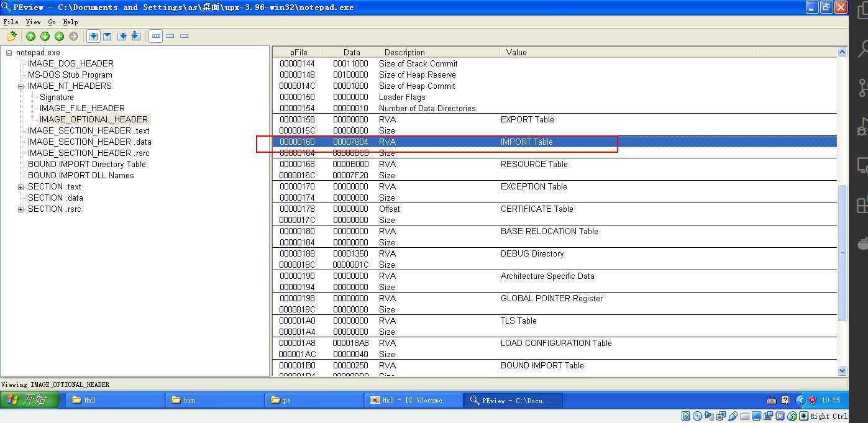This screenshot has width=868, height=423.
Task: Select the Number of Data Directories row
Action: click(555, 108)
